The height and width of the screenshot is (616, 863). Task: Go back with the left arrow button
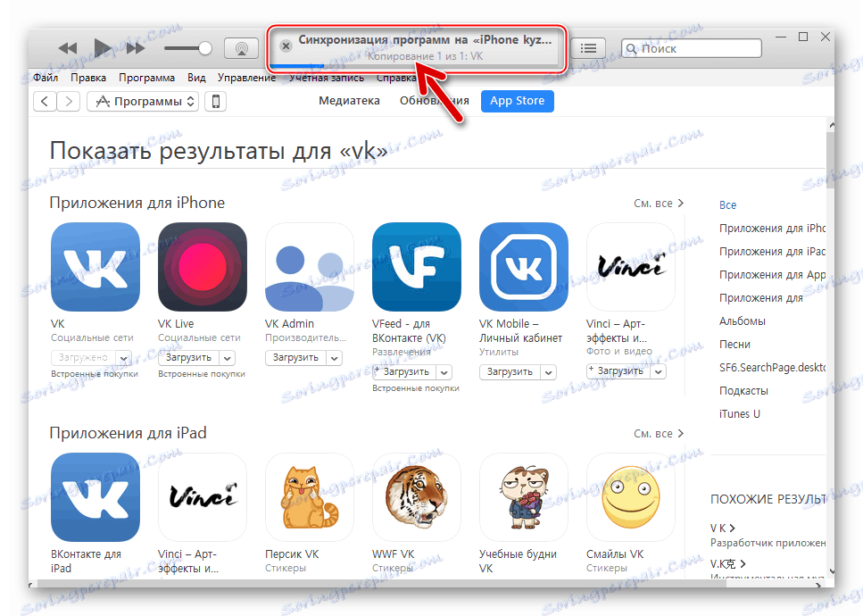pos(45,101)
